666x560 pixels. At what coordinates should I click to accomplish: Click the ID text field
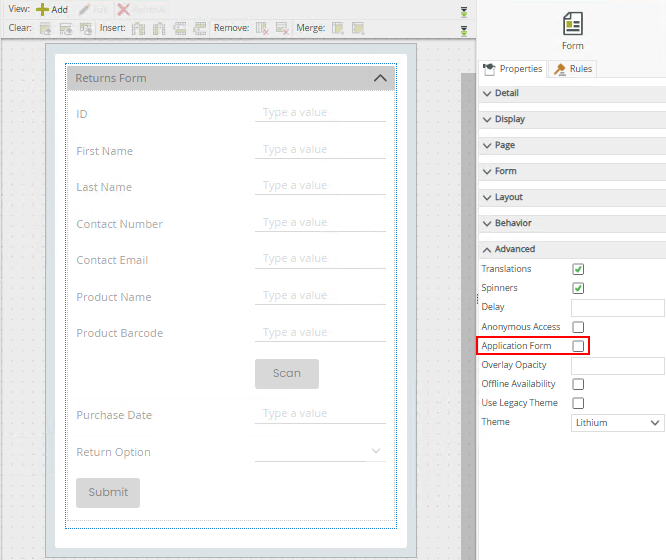click(x=320, y=113)
